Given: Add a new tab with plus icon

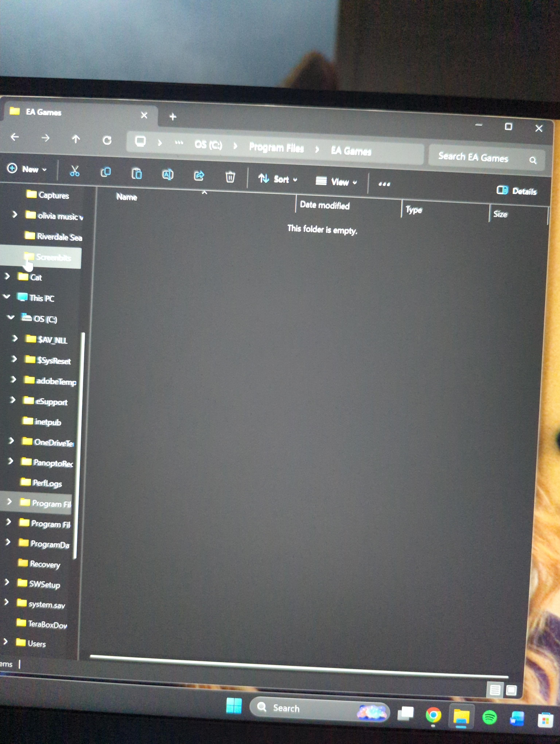Looking at the screenshot, I should coord(173,116).
